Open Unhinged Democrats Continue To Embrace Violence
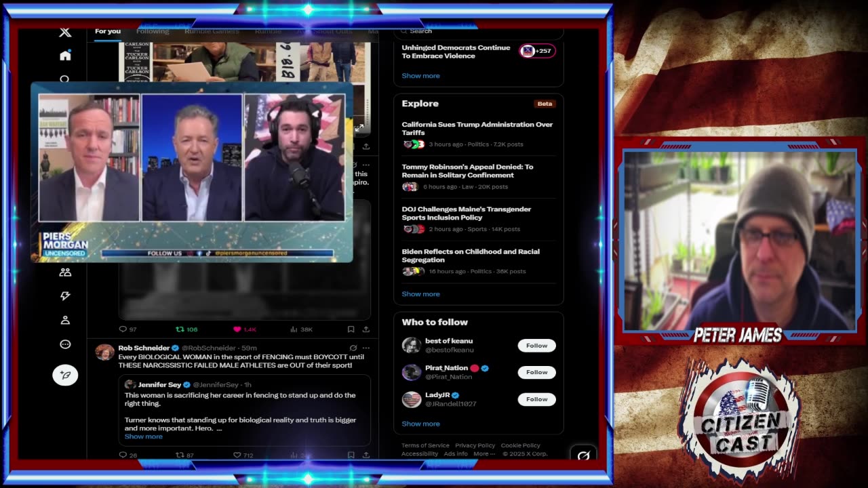Screen dimensions: 868x488 [456, 52]
